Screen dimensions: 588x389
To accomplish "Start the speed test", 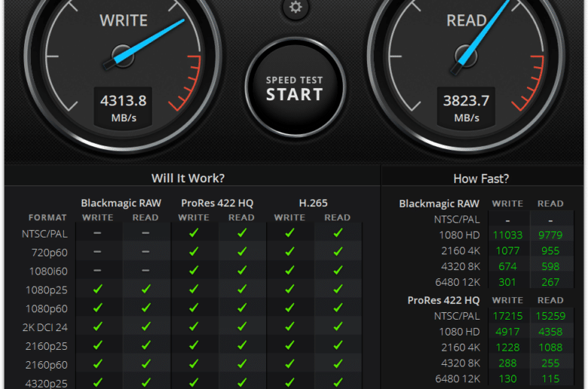I will point(295,87).
